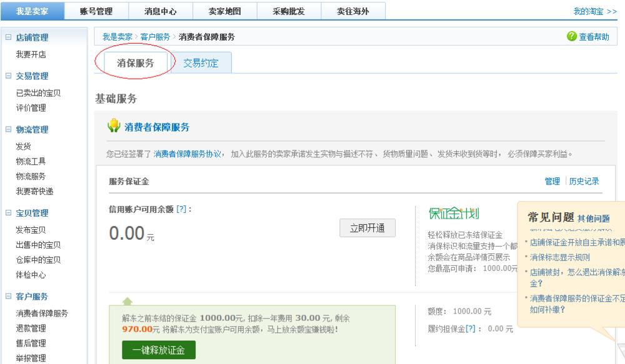625x364 pixels.
Task: Collapse the 店铺管理 sidebar section
Action: tap(8, 37)
